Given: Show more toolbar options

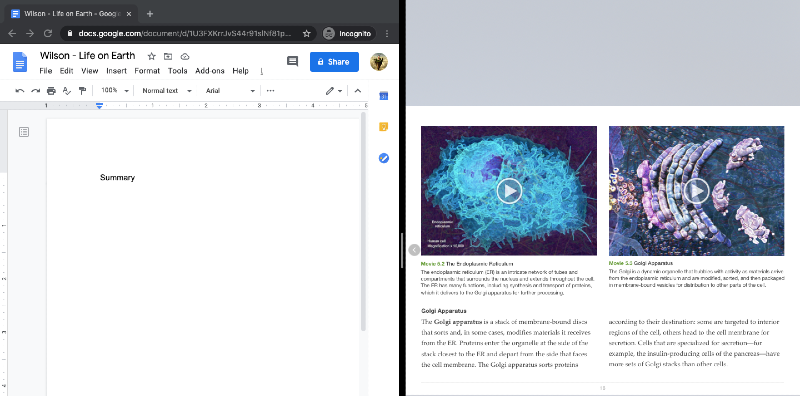Looking at the screenshot, I should pos(270,90).
